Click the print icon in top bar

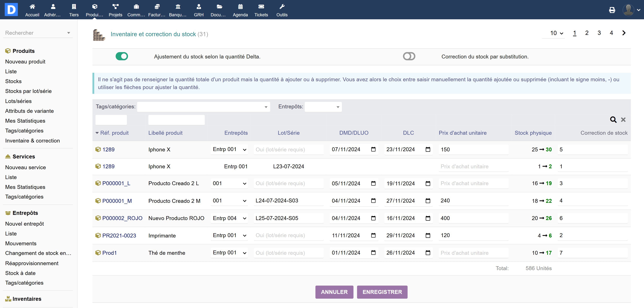[x=612, y=10]
